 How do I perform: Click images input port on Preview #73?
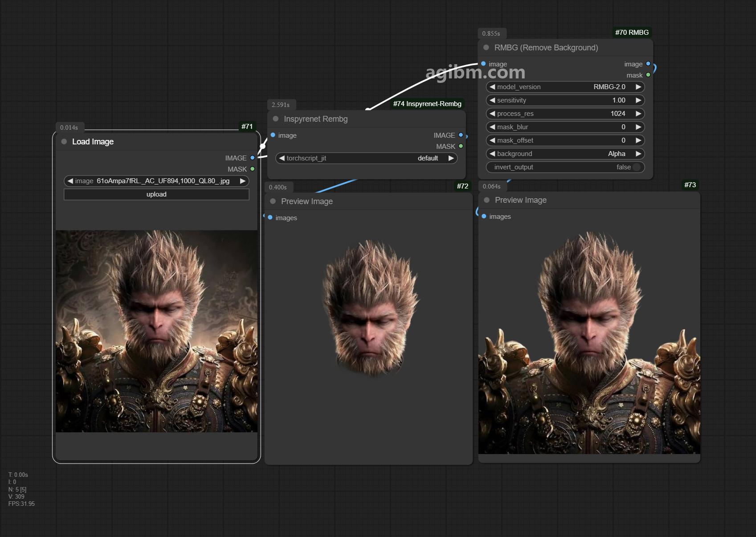pyautogui.click(x=484, y=216)
